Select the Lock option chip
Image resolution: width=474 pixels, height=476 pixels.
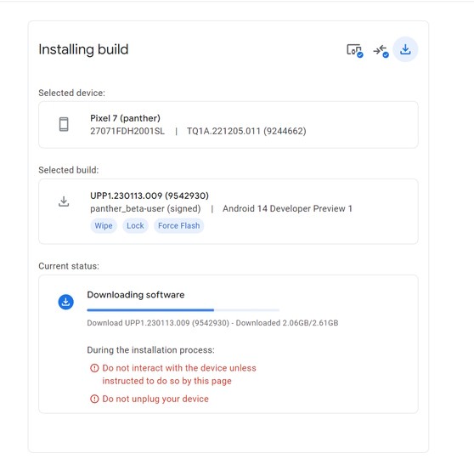(x=135, y=226)
